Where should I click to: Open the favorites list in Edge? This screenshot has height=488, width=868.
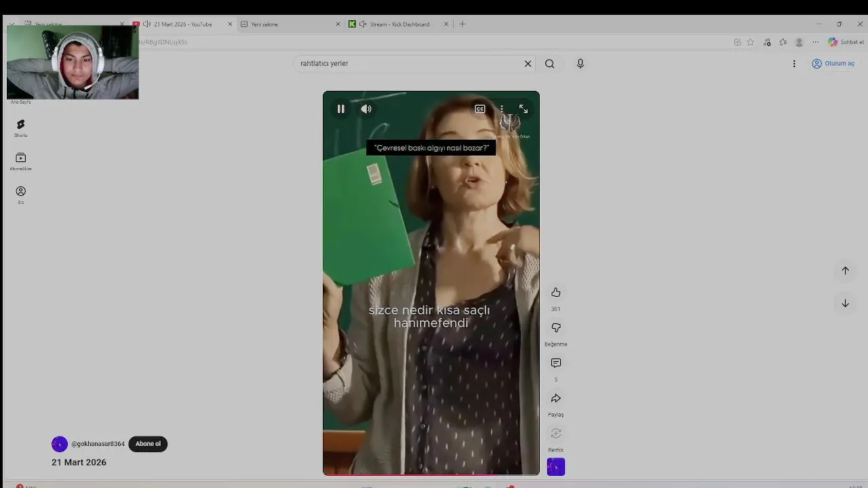(x=783, y=42)
